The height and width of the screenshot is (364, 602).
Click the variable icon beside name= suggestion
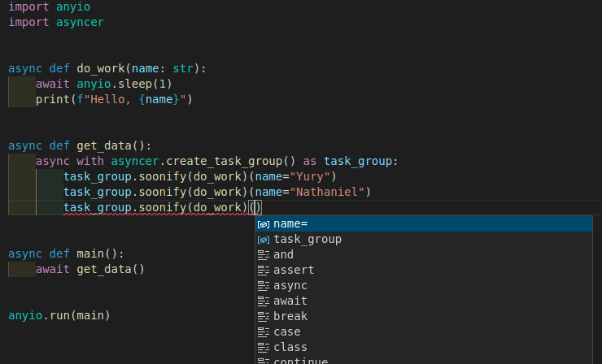263,223
